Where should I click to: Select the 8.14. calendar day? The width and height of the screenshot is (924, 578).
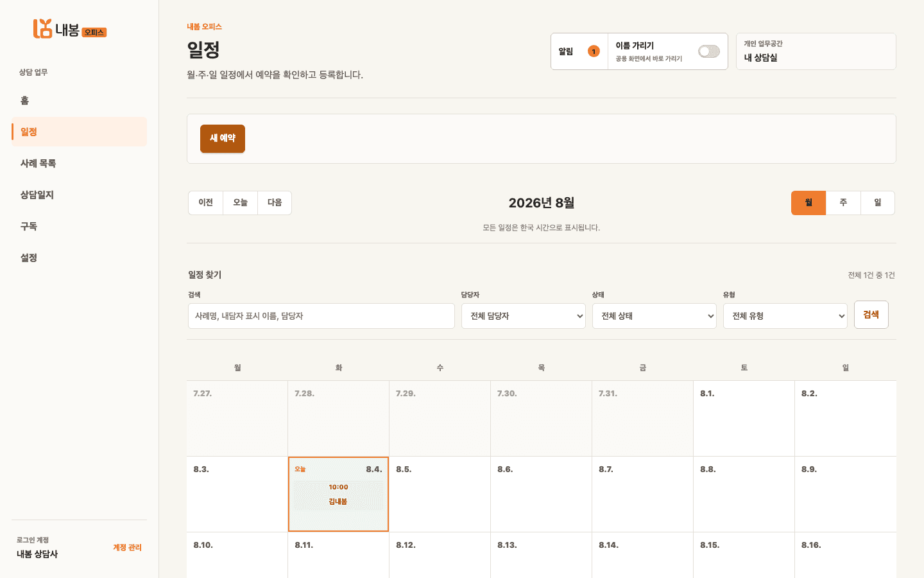pos(642,556)
